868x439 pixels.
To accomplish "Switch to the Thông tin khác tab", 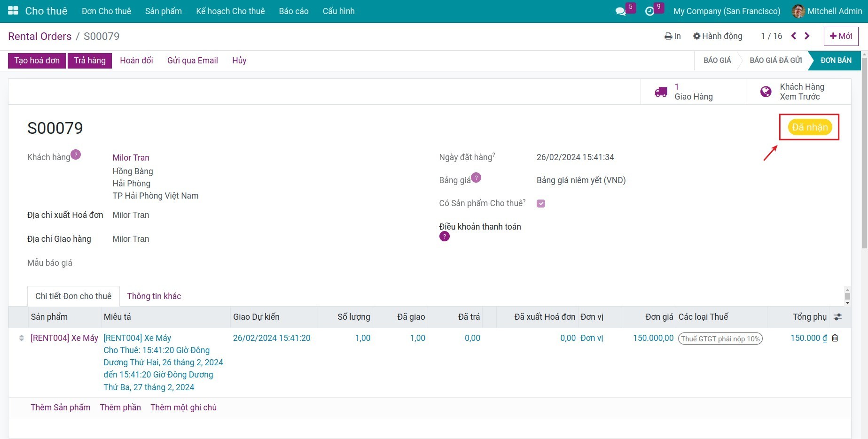I will point(154,296).
